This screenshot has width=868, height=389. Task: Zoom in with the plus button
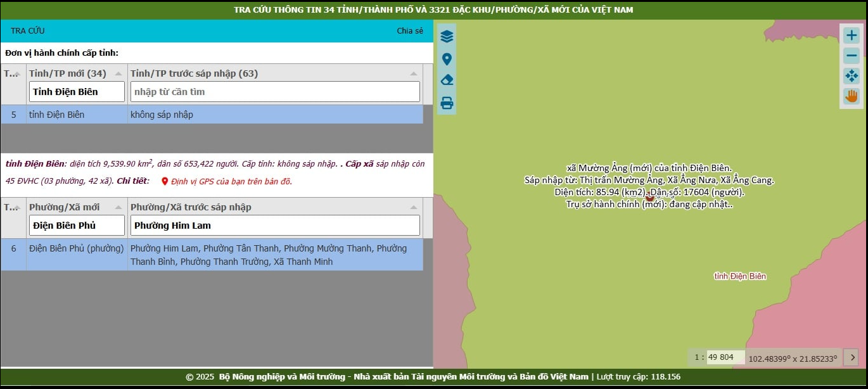point(852,35)
